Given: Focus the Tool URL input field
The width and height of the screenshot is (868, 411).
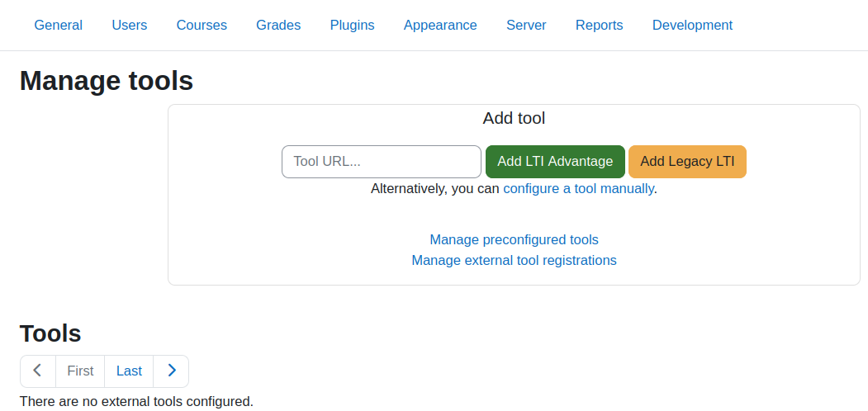Looking at the screenshot, I should coord(382,162).
